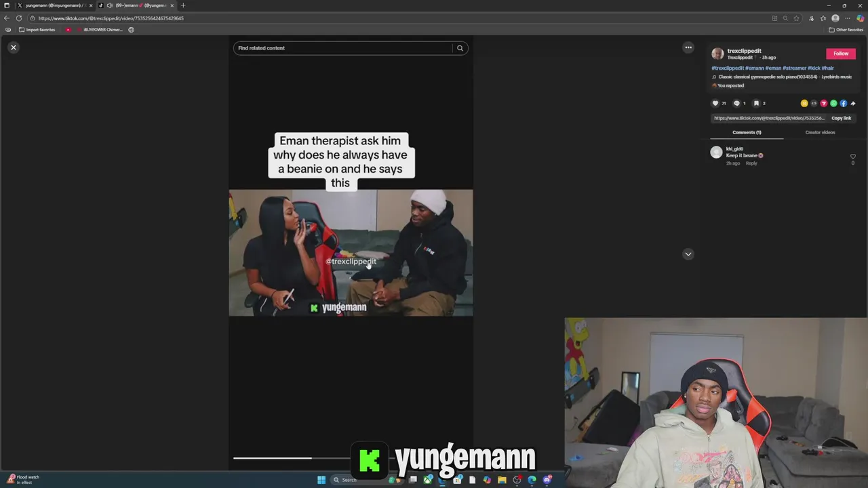Send to friends with pink arrow icon

point(824,104)
